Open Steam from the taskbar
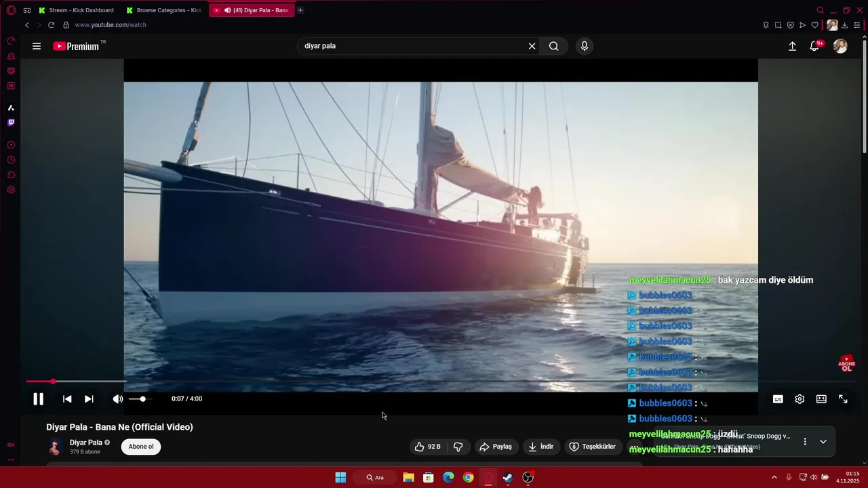This screenshot has height=488, width=868. point(508,478)
